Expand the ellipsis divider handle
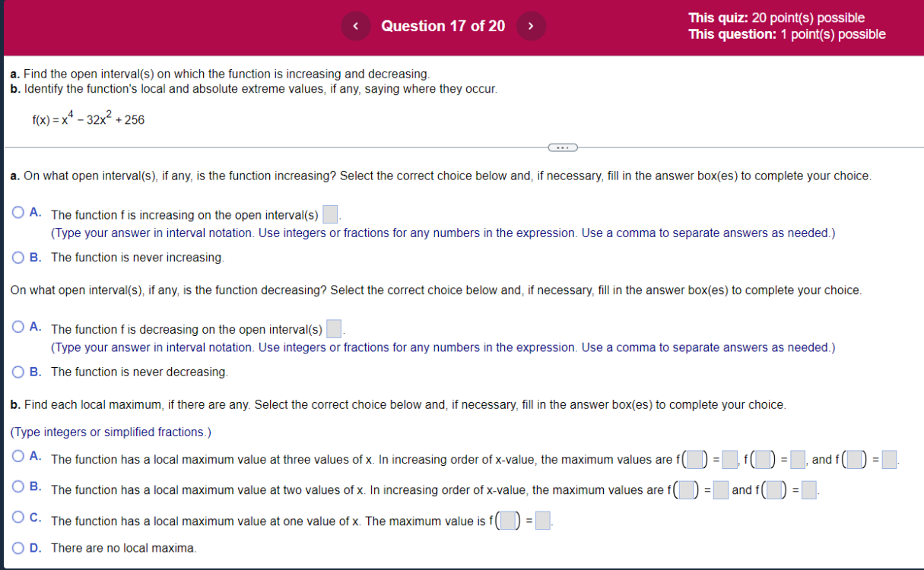Image resolution: width=924 pixels, height=570 pixels. [562, 147]
